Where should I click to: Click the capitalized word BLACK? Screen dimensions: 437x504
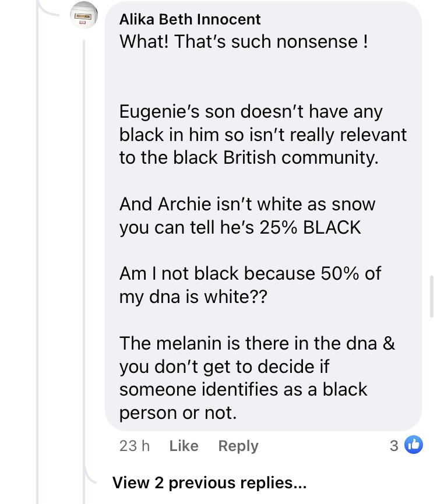[332, 228]
